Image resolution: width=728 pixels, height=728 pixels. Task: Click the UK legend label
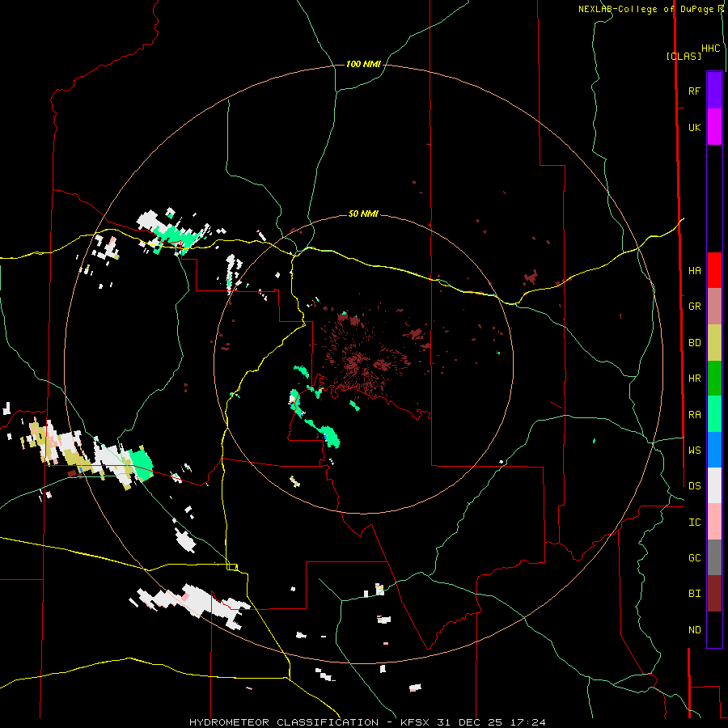pyautogui.click(x=694, y=128)
